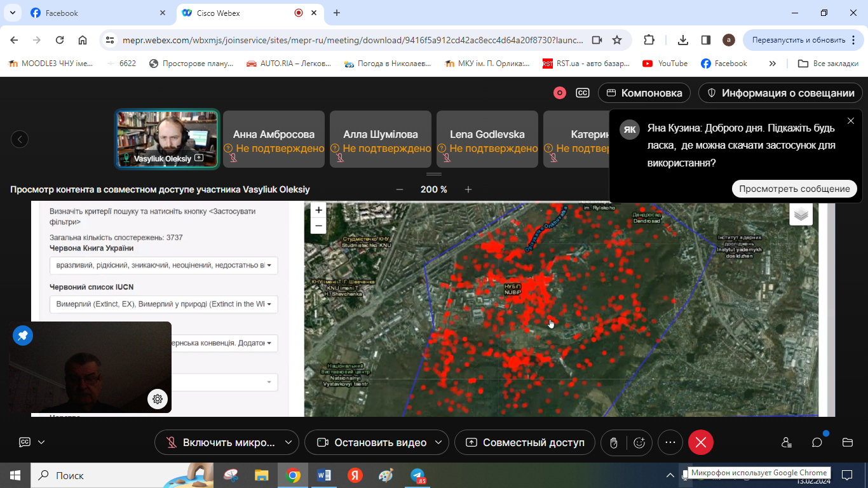The image size is (868, 488).
Task: Open the folder icon in the Webex bottom bar
Action: pos(847,442)
